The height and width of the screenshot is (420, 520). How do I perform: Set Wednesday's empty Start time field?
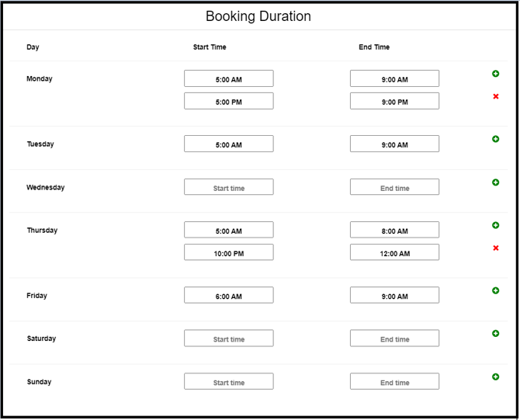pyautogui.click(x=229, y=187)
